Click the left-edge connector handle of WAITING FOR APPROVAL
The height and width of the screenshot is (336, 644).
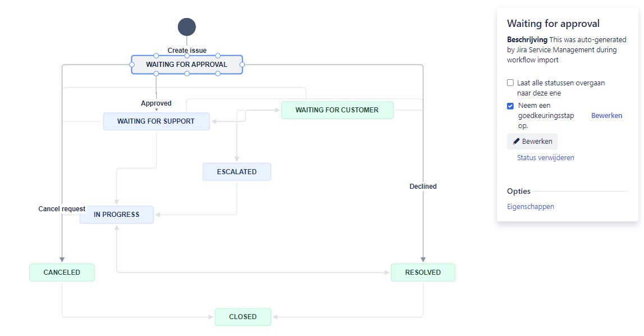132,65
